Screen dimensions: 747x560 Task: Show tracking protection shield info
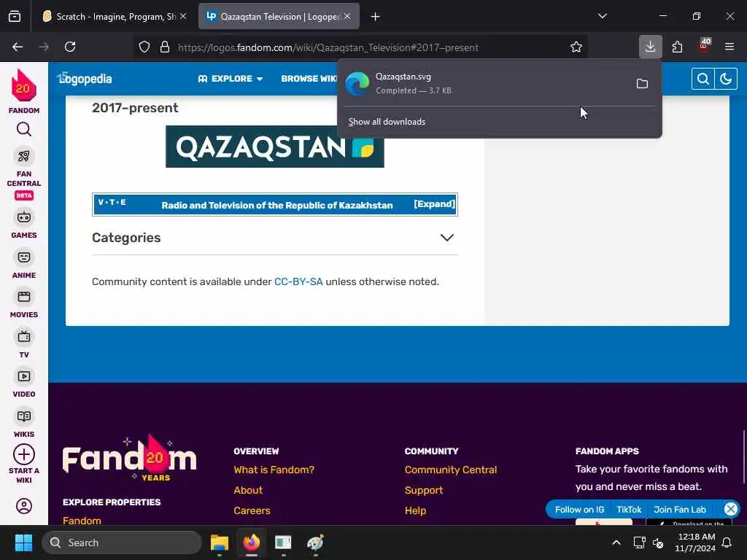click(144, 47)
